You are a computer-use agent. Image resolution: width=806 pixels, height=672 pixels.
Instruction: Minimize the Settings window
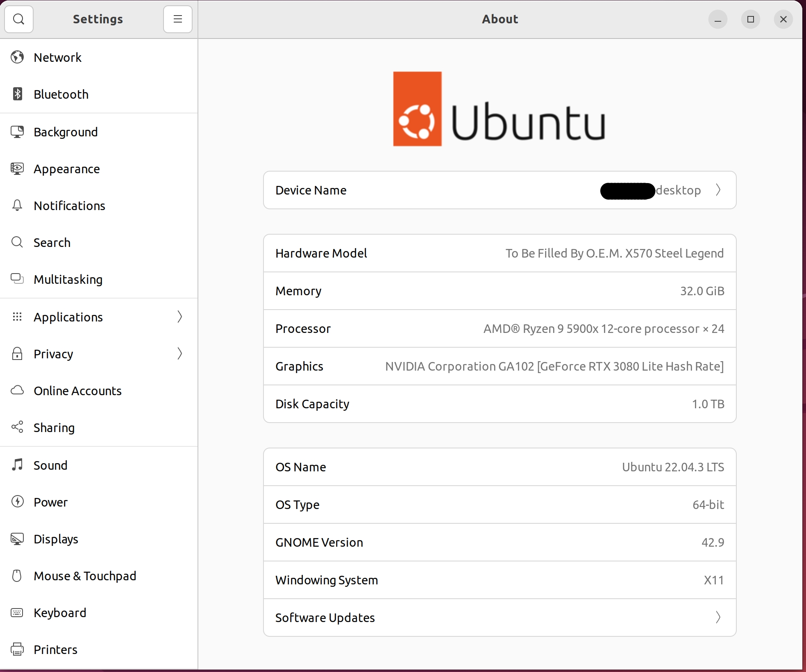pos(718,19)
